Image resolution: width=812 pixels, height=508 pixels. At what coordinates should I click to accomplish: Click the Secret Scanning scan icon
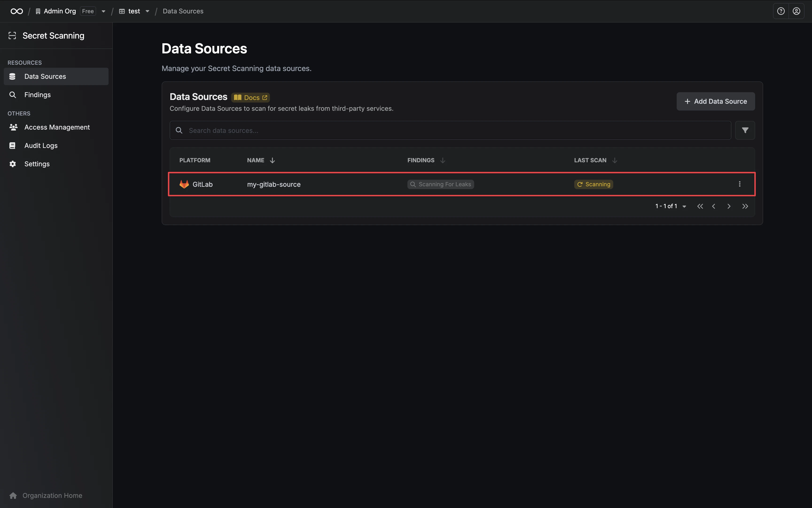tap(12, 36)
